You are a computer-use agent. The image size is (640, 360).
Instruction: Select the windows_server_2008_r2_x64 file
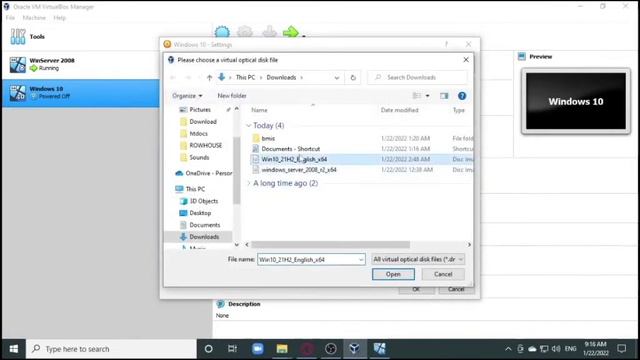(x=299, y=170)
